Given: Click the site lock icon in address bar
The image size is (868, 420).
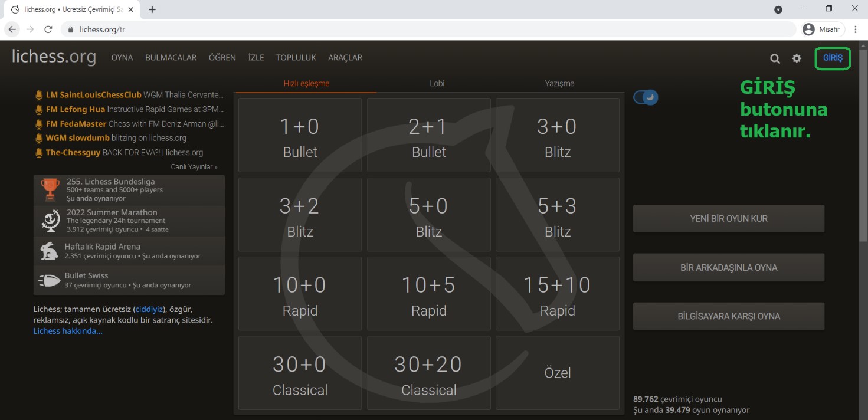Looking at the screenshot, I should tap(70, 29).
